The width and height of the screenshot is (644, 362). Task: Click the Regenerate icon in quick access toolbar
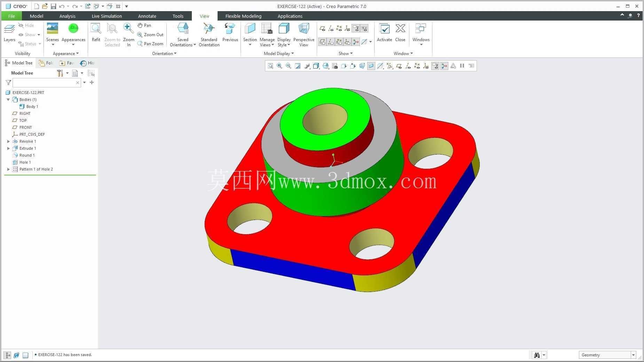click(88, 6)
